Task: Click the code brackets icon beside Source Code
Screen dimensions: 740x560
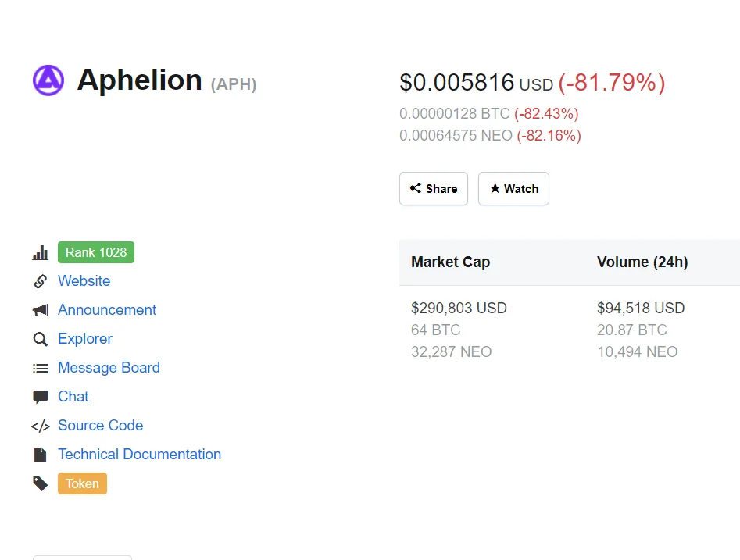Action: [x=40, y=426]
